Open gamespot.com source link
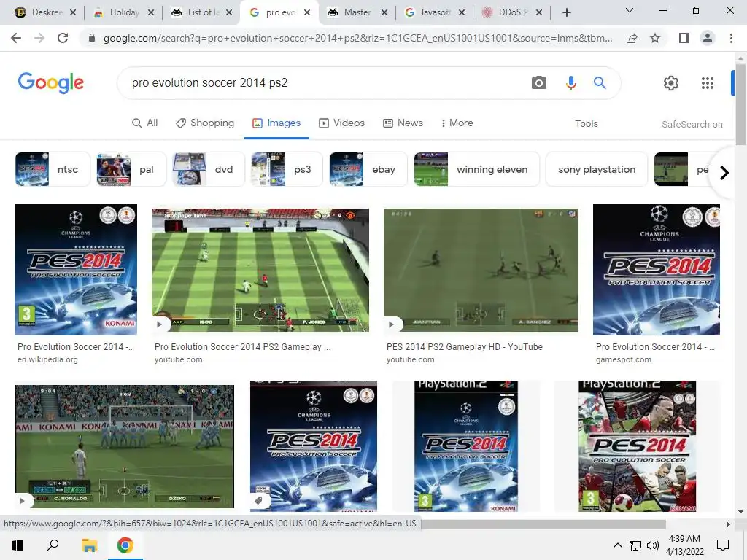The image size is (747, 560). pyautogui.click(x=623, y=360)
